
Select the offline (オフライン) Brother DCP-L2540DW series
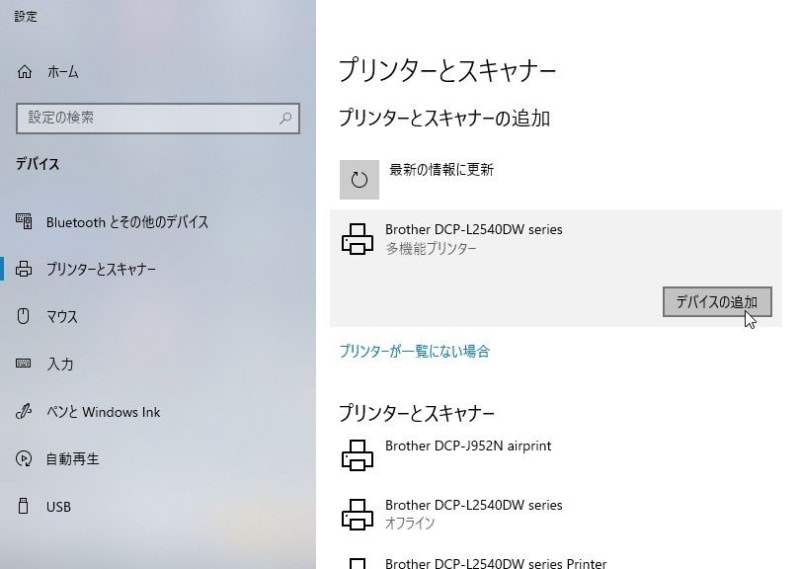click(x=473, y=514)
